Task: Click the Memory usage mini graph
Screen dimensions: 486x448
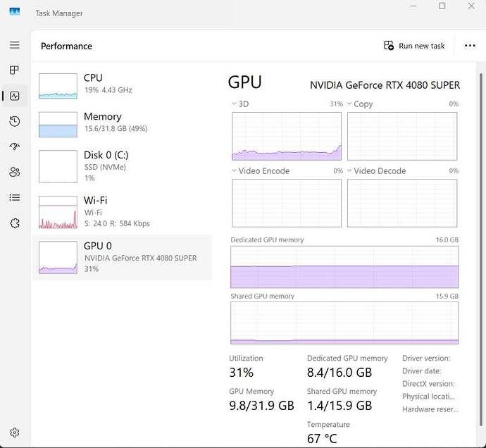Action: pos(58,124)
